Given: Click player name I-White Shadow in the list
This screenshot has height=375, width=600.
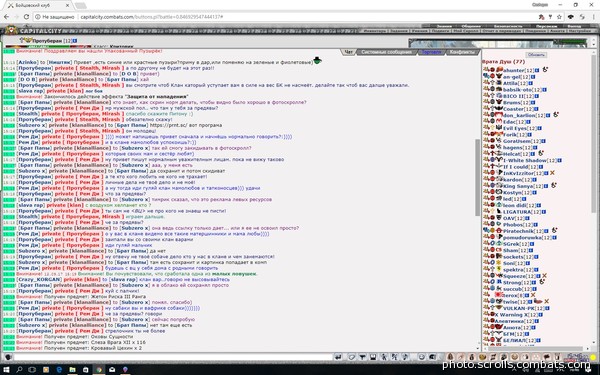Looking at the screenshot, I should (x=525, y=160).
